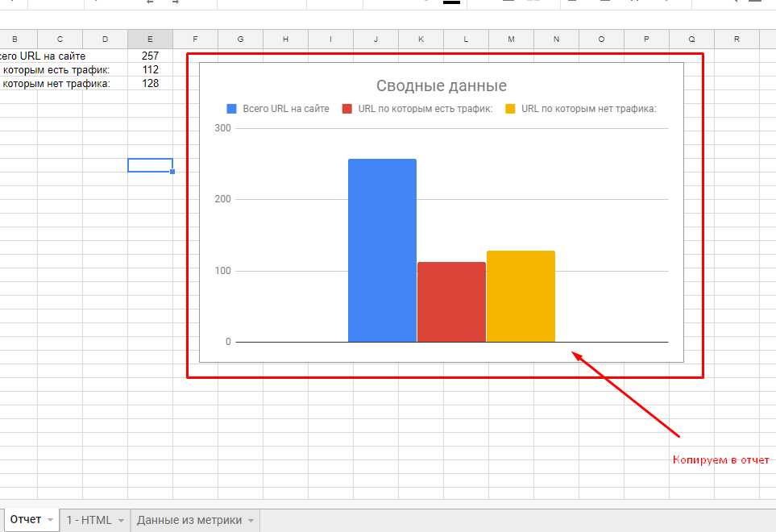
Task: Select the chart title Сводные данные
Action: 442,86
